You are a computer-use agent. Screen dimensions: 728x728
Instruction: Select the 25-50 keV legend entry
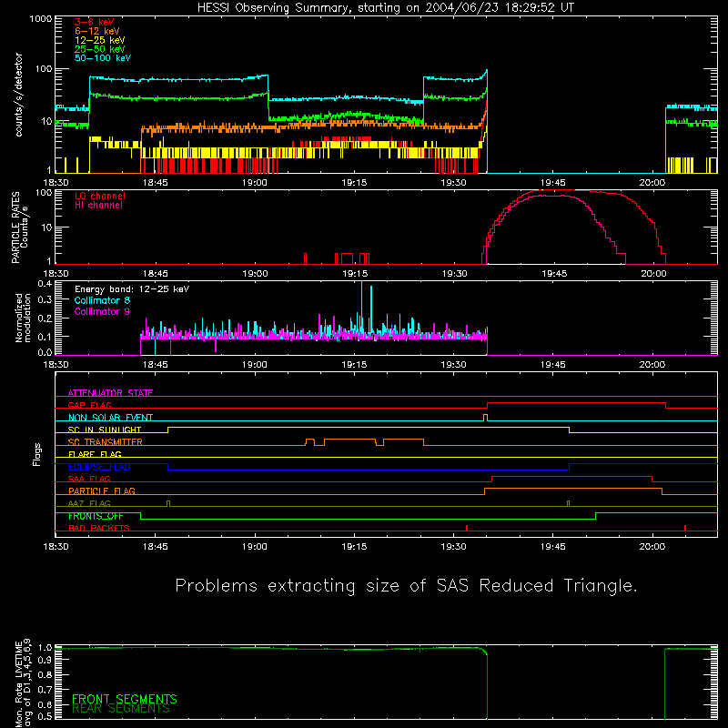[100, 49]
